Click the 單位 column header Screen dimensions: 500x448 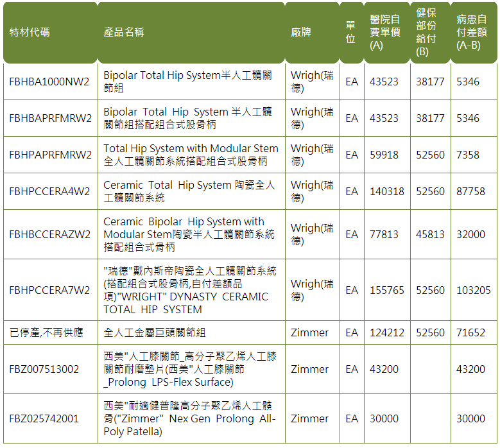coord(350,32)
